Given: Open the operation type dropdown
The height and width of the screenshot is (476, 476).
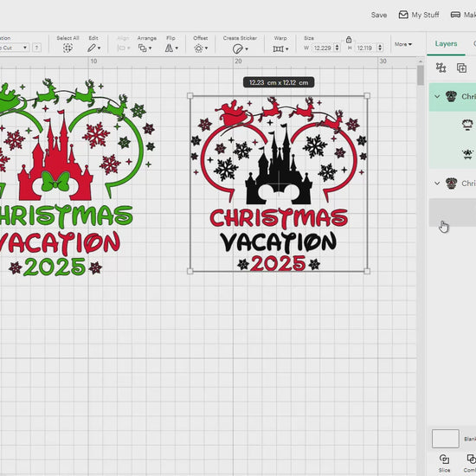Looking at the screenshot, I should point(14,48).
